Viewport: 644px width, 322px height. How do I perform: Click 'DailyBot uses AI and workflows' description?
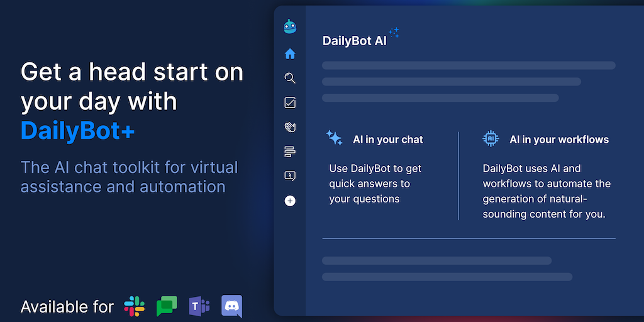tap(547, 191)
